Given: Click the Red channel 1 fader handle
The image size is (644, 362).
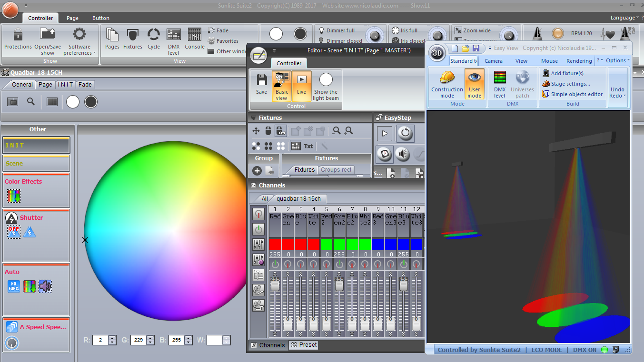Looking at the screenshot, I should click(x=275, y=285).
